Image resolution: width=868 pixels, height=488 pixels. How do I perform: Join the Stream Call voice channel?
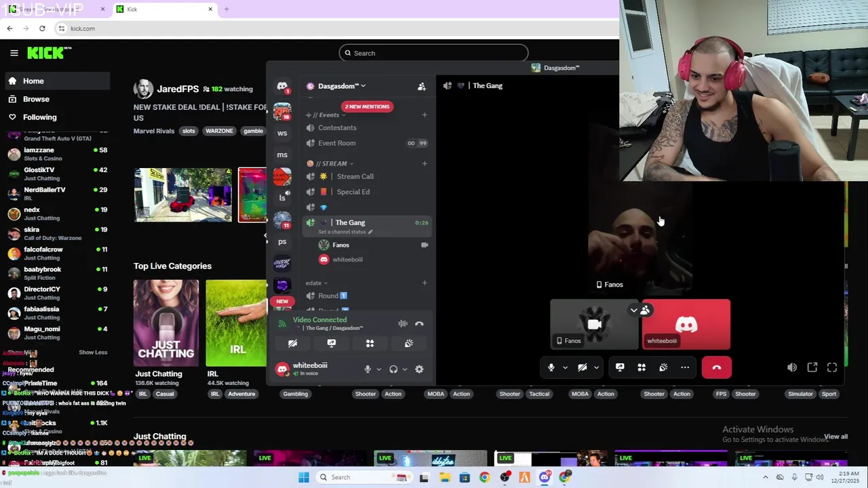click(366, 176)
